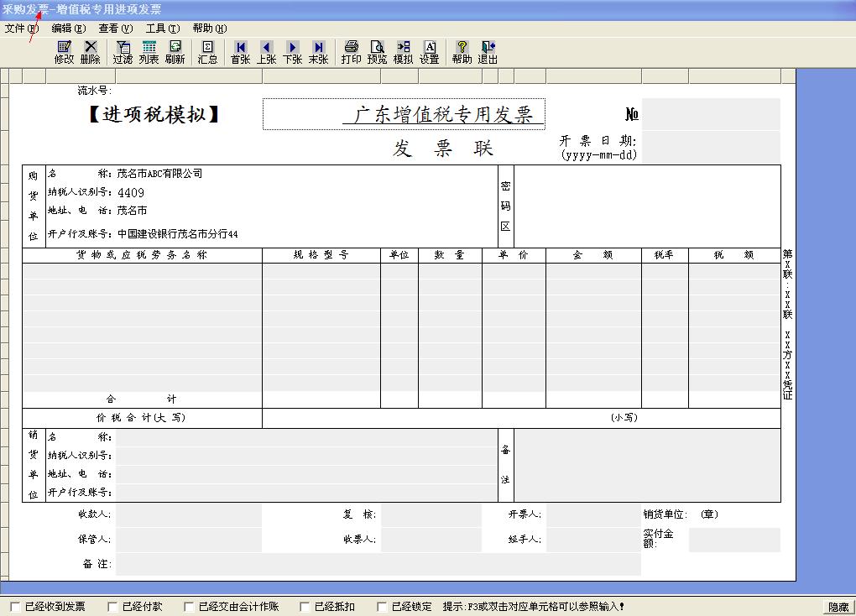Click the invoice No field
The width and height of the screenshot is (856, 616).
[711, 114]
